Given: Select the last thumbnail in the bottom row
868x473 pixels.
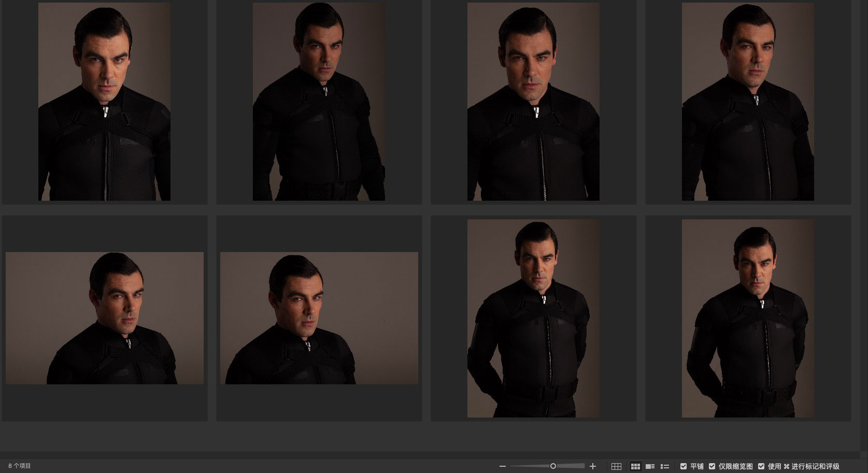Looking at the screenshot, I should click(x=748, y=318).
